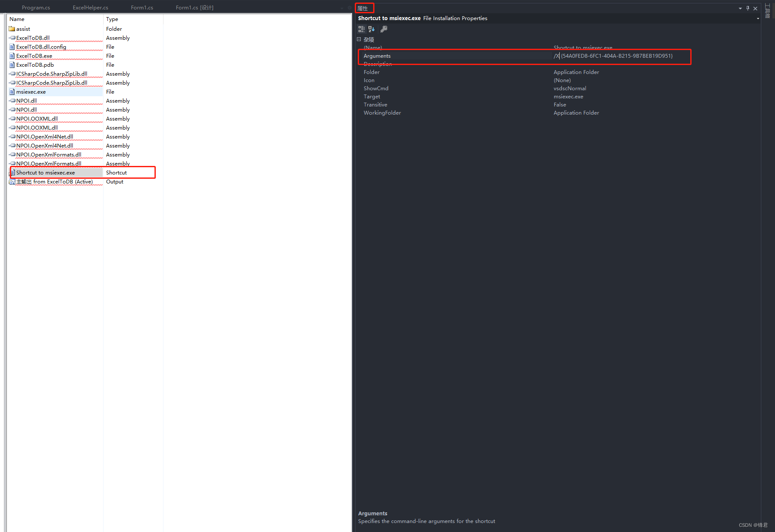
Task: Open the Property Pages wrench icon
Action: (384, 29)
